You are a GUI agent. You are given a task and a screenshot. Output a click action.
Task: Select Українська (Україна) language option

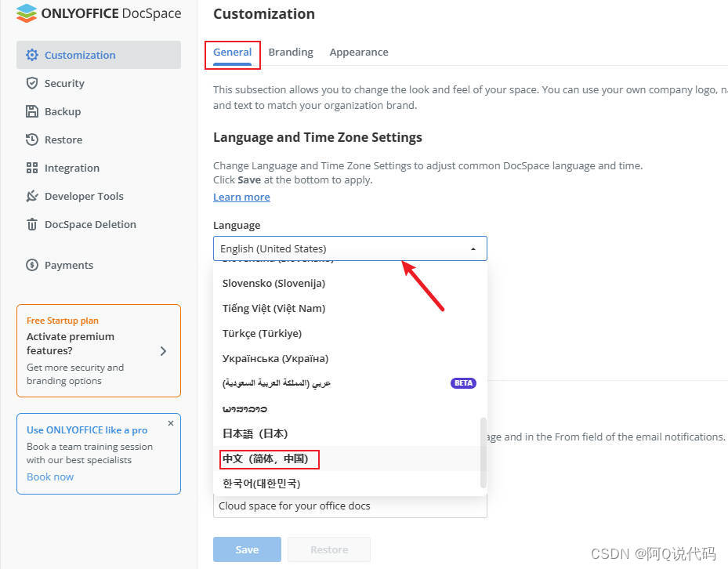[350, 359]
